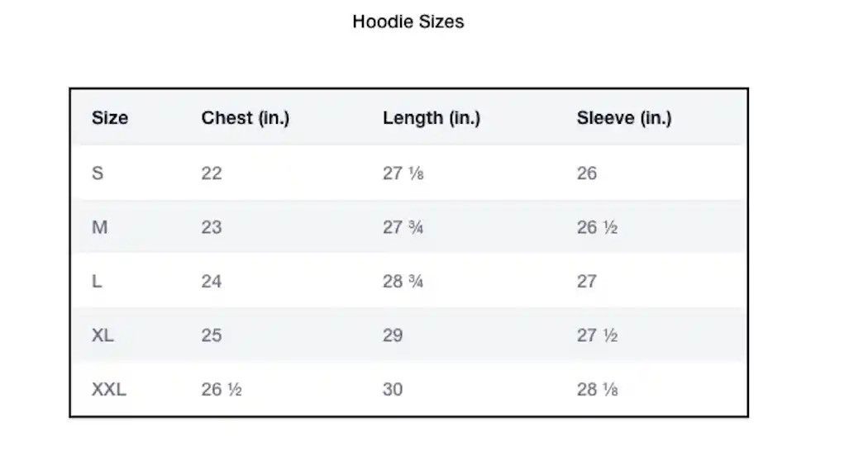
Task: Click the Chest (in.) column header
Action: coord(245,118)
